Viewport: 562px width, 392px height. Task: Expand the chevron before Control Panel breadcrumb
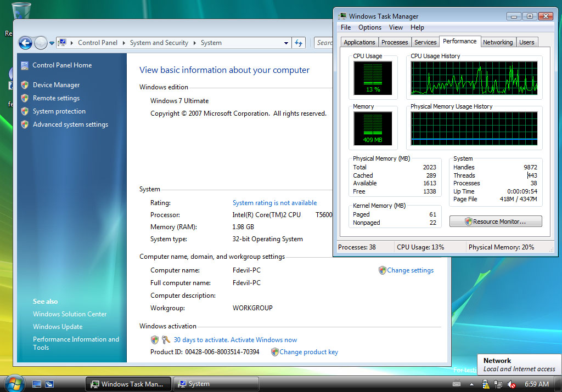[x=72, y=43]
